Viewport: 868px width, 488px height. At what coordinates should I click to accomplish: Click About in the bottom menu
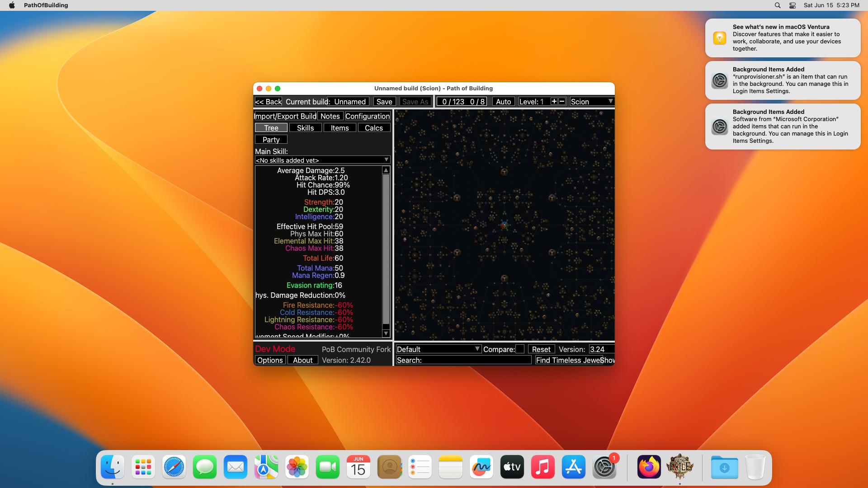(302, 360)
